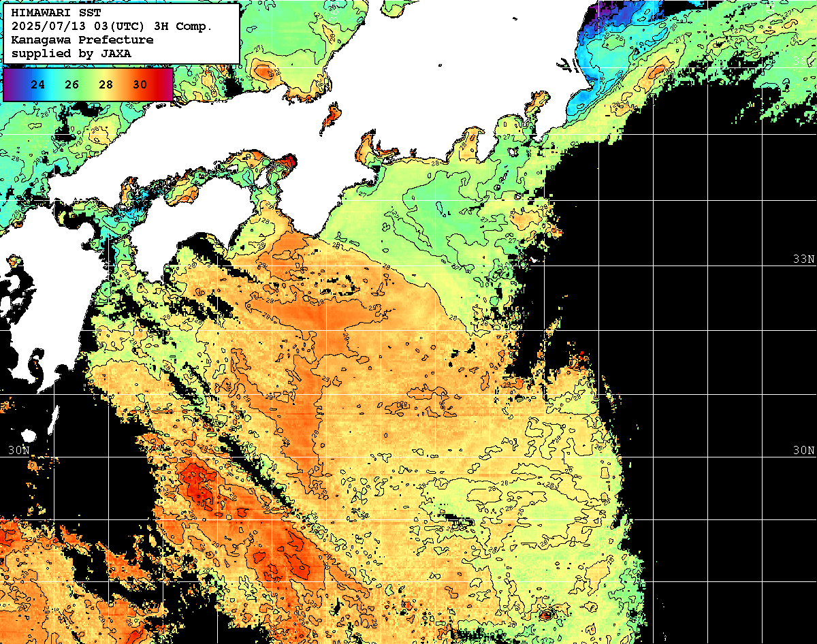Image resolution: width=817 pixels, height=644 pixels.
Task: Click the Kanagawa Prefecture label
Action: click(82, 40)
